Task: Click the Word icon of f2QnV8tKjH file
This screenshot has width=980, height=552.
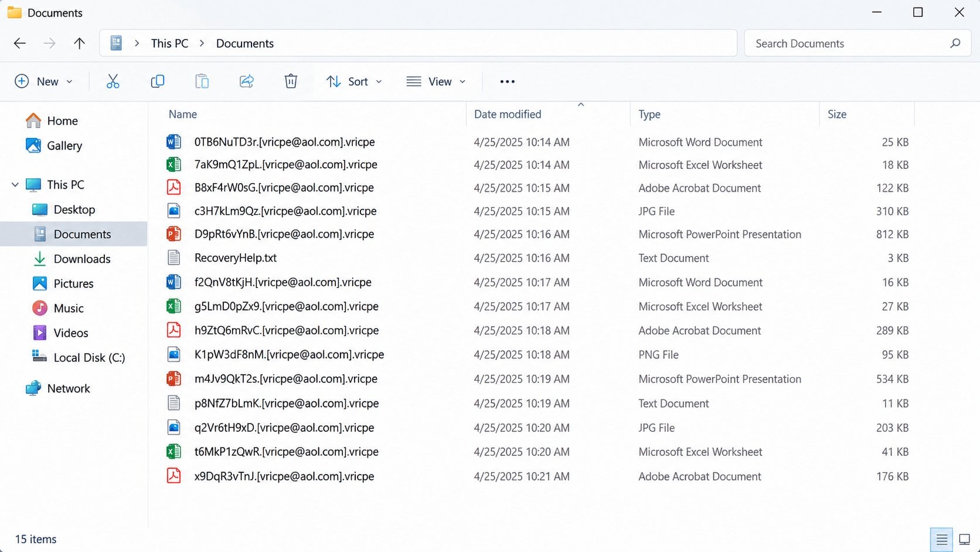Action: (173, 282)
